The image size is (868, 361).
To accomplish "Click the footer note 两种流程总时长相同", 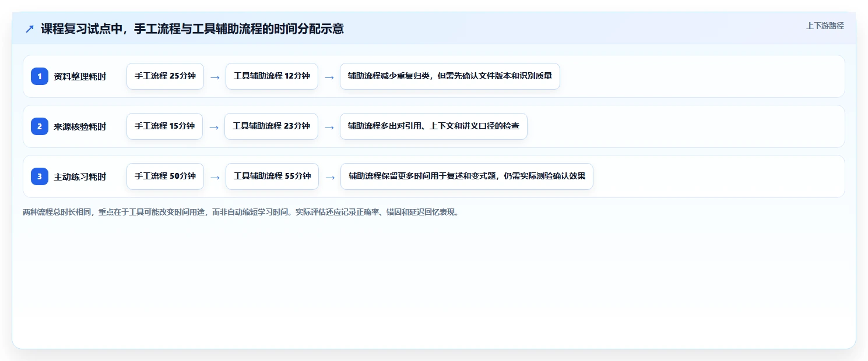I will click(x=241, y=213).
